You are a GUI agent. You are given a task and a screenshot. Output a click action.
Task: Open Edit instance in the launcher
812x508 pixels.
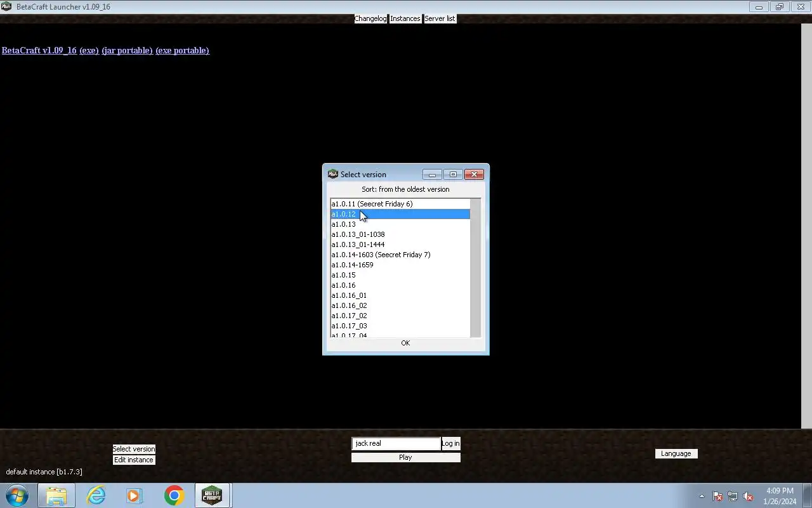[134, 460]
